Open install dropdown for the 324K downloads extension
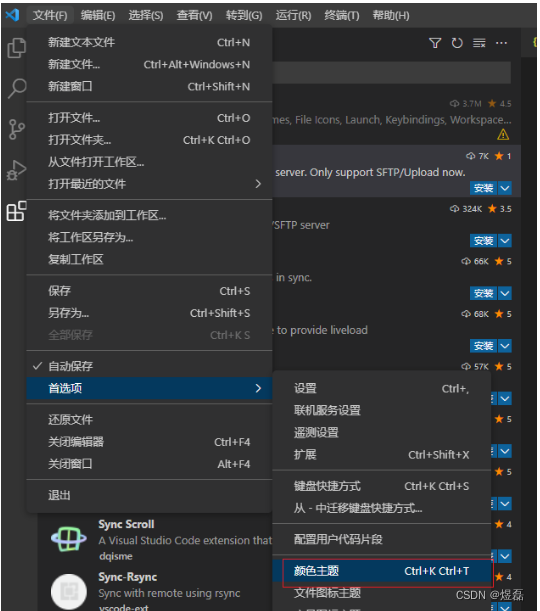This screenshot has height=611, width=540. pyautogui.click(x=505, y=241)
